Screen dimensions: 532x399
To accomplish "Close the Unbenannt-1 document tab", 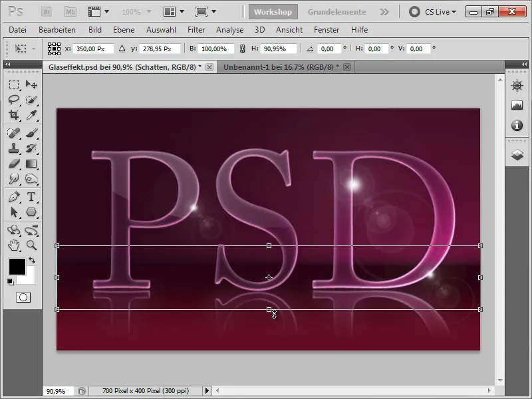I will click(346, 67).
